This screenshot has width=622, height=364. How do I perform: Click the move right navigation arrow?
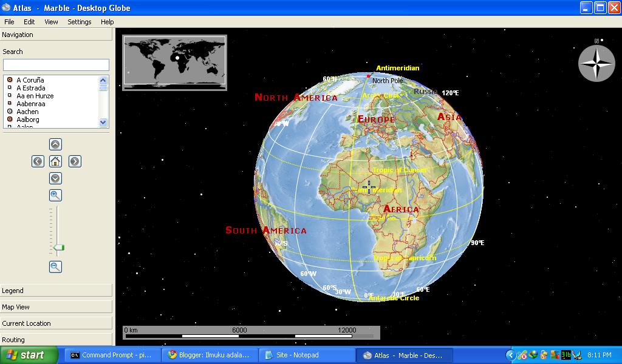[x=75, y=161]
